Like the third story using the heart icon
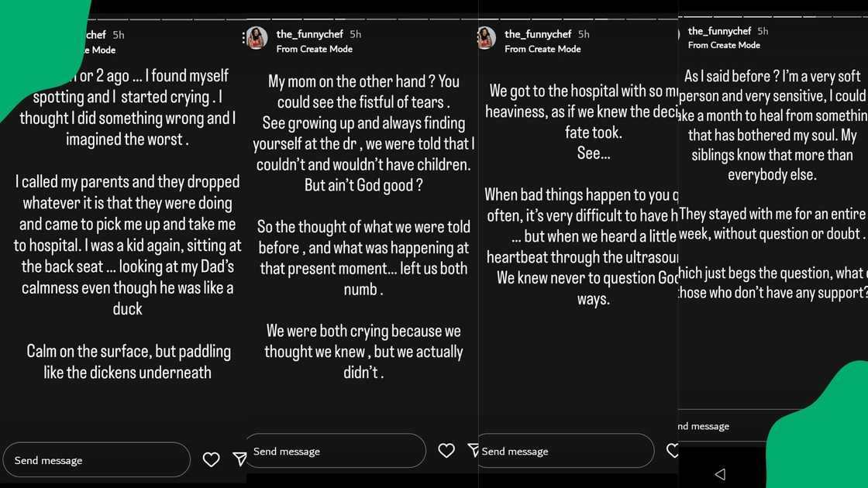The width and height of the screenshot is (868, 488). [673, 451]
